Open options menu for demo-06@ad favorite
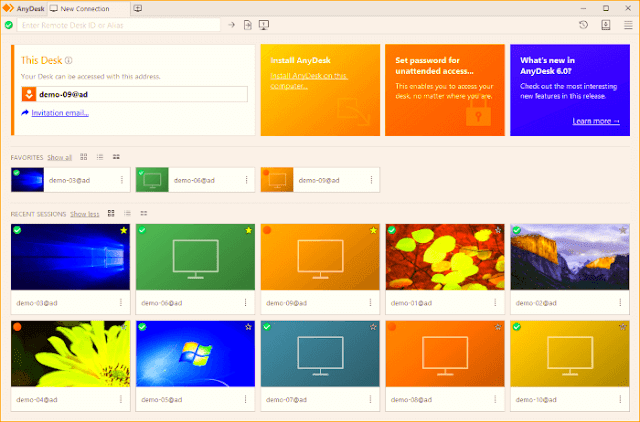Image resolution: width=640 pixels, height=422 pixels. pos(247,180)
